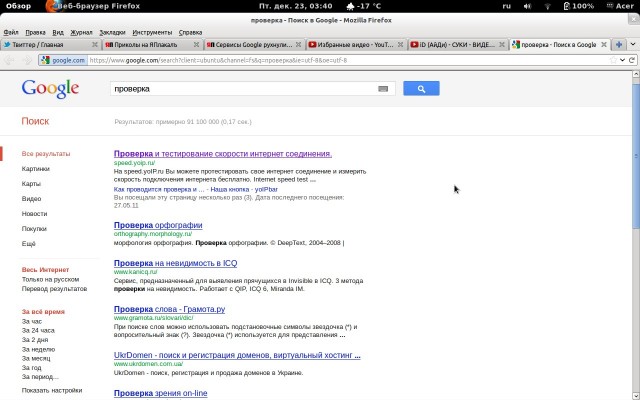Click the clock Пт. дек. 23, 03:40
This screenshot has height=400, width=640.
296,6
